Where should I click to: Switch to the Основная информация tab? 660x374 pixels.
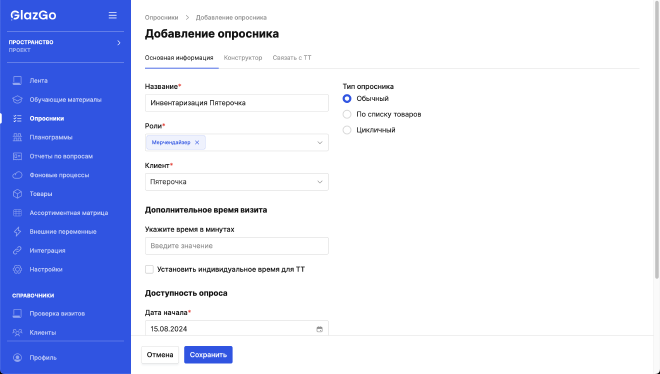179,58
